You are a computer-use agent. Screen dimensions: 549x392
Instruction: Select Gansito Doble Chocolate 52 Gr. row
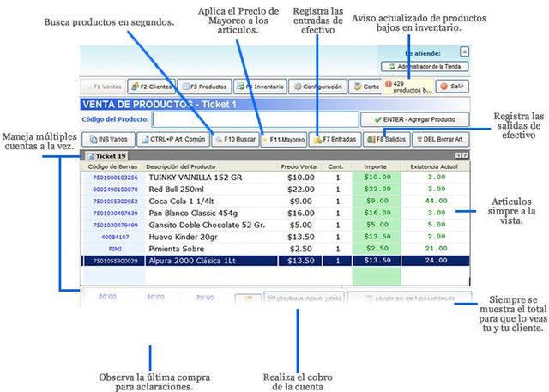275,225
